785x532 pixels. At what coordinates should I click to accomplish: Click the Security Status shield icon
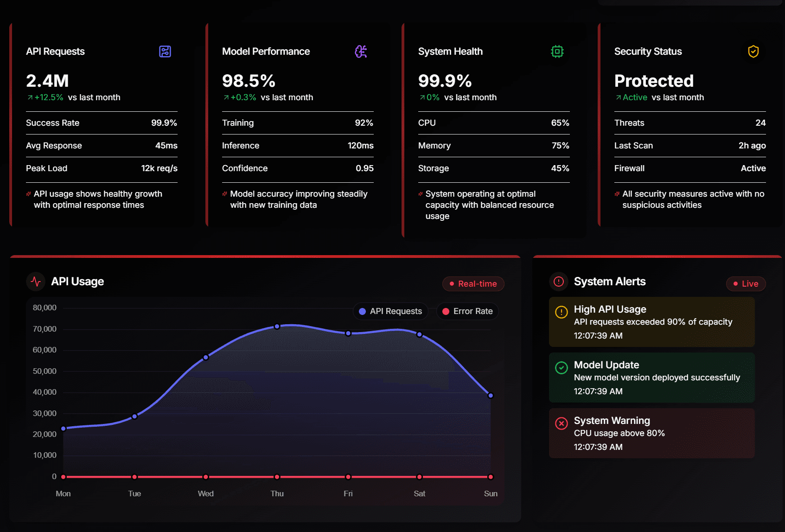point(753,51)
